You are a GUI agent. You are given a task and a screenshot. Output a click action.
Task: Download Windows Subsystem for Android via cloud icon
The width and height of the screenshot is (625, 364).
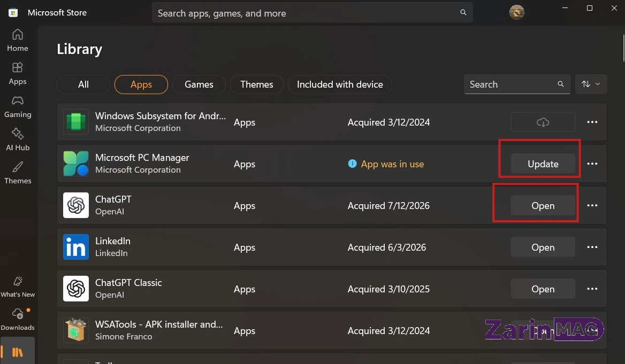click(543, 122)
